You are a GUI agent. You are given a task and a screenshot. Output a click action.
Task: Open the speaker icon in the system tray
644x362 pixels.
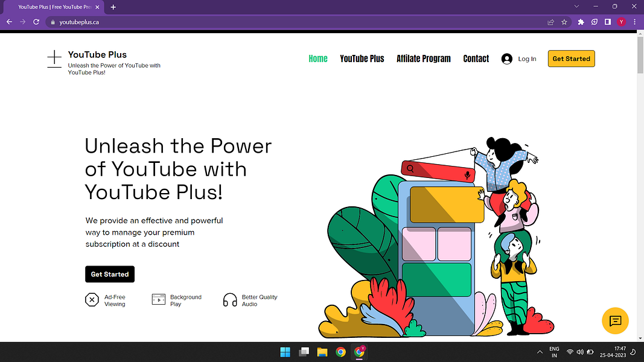(x=580, y=351)
